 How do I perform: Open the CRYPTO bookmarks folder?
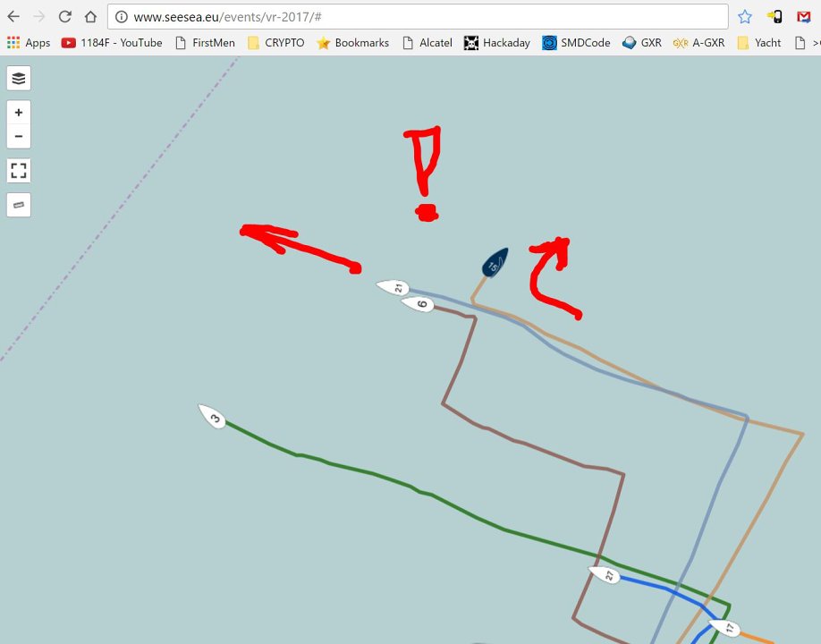click(275, 42)
